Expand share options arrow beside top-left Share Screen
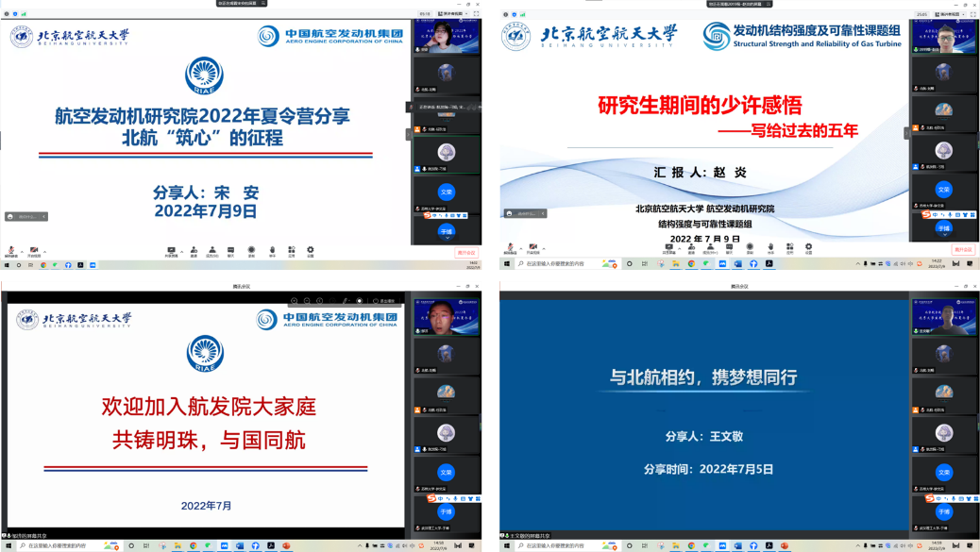The width and height of the screenshot is (980, 552). tap(179, 249)
